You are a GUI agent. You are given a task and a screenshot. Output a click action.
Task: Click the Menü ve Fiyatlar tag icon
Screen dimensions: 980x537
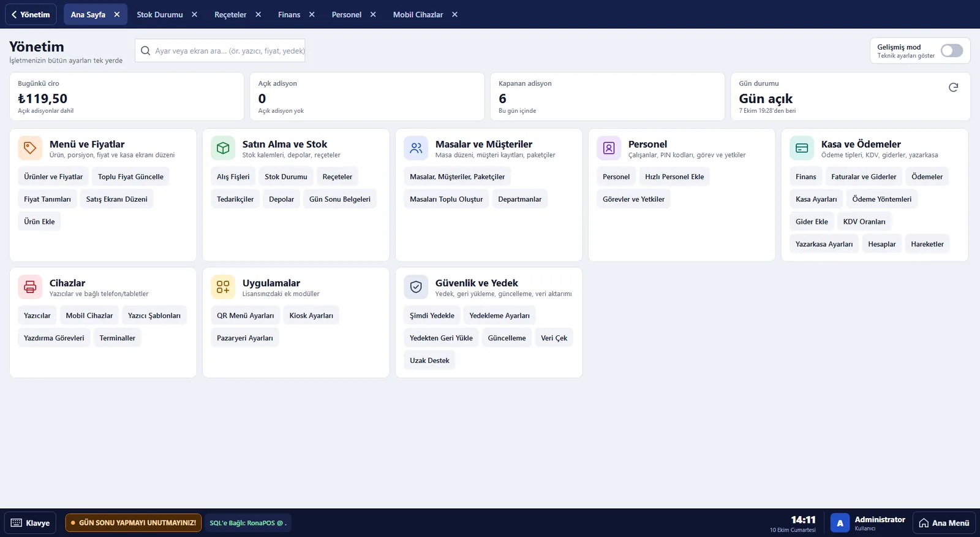30,148
